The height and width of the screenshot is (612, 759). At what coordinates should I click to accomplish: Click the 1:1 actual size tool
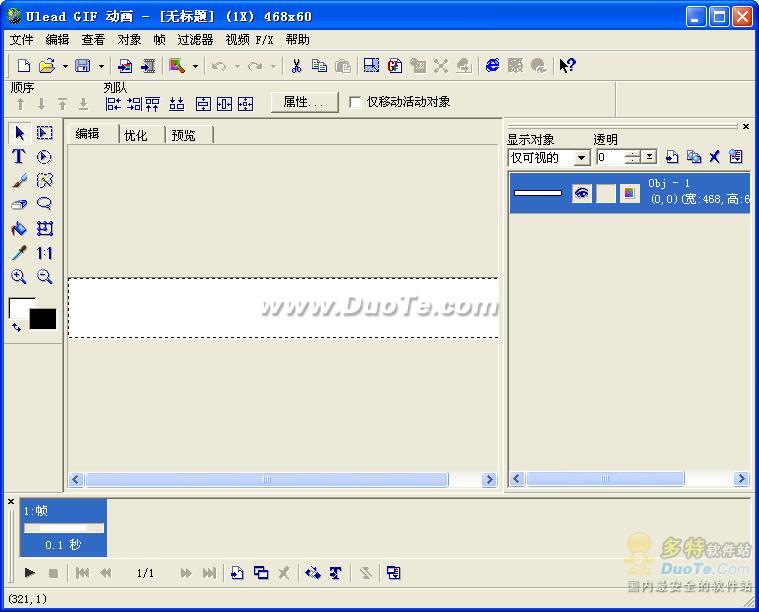click(x=44, y=253)
